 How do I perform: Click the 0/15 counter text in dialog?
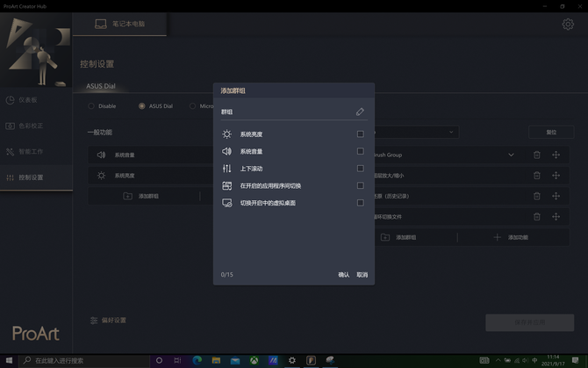coord(227,275)
